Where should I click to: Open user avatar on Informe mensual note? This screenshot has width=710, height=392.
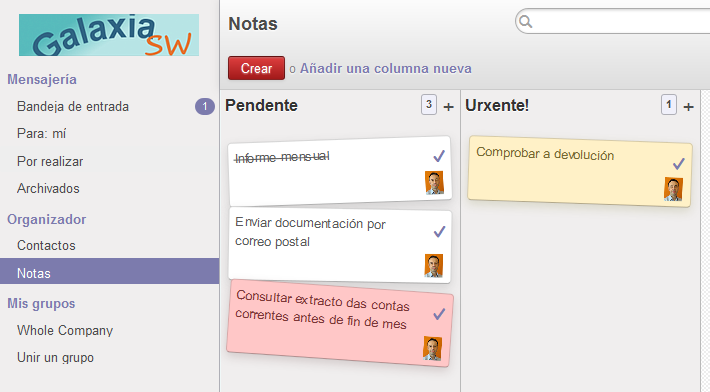(x=434, y=182)
